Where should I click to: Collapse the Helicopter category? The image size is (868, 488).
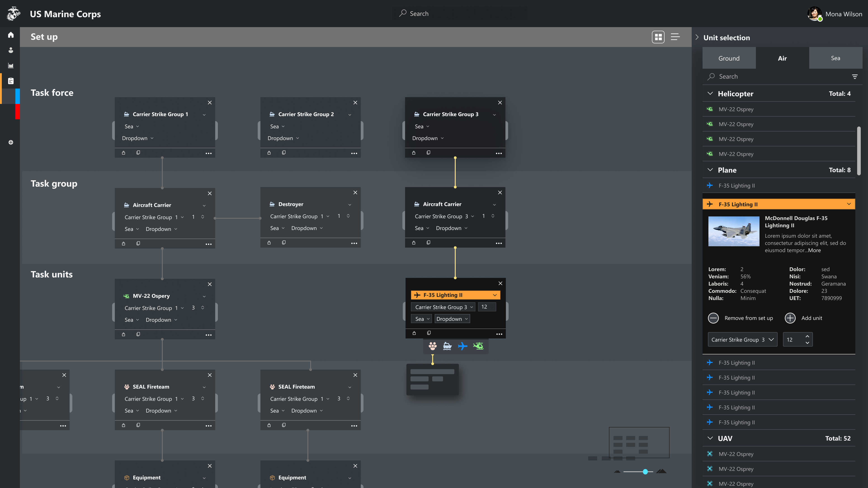pyautogui.click(x=710, y=94)
